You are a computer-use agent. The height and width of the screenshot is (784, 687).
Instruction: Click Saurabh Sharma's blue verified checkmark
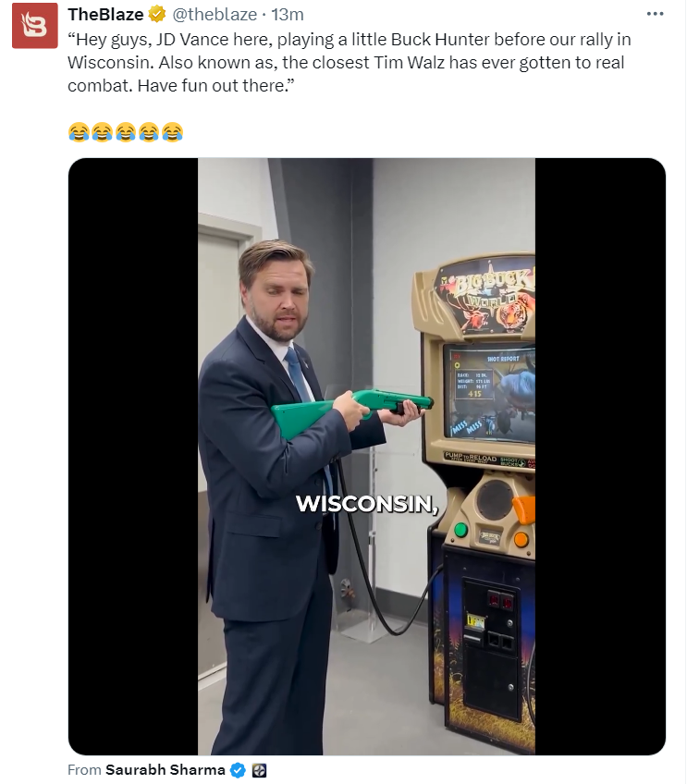click(238, 770)
